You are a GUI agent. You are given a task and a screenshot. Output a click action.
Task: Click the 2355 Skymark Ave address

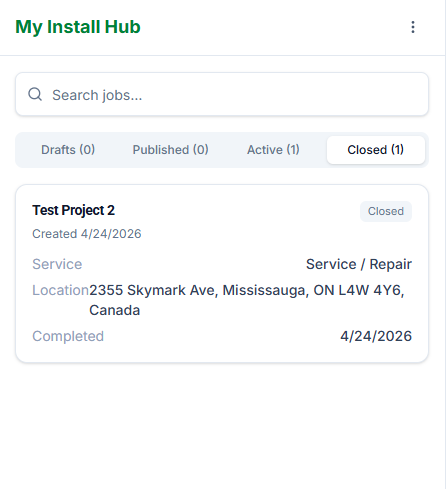point(247,290)
